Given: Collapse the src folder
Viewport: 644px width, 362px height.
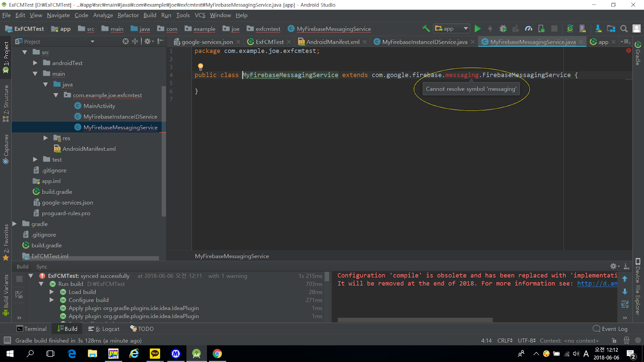Looking at the screenshot, I should (x=25, y=52).
